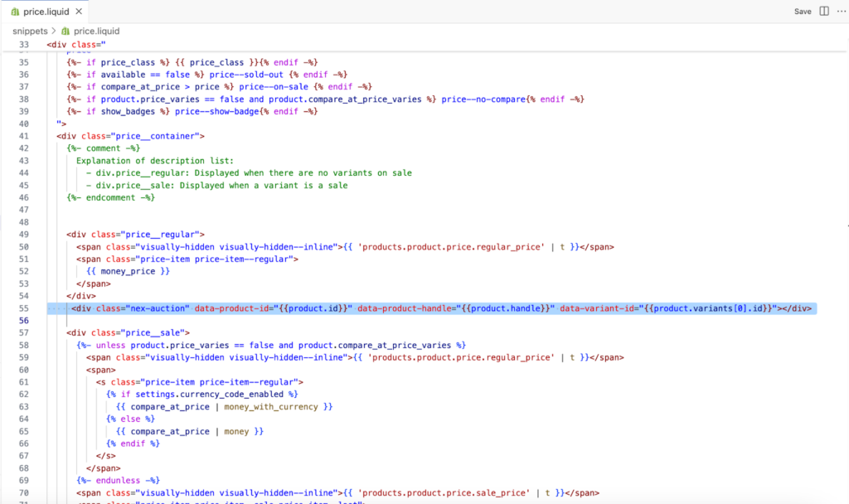
Task: Click line number 33 sticky header
Action: [23, 44]
